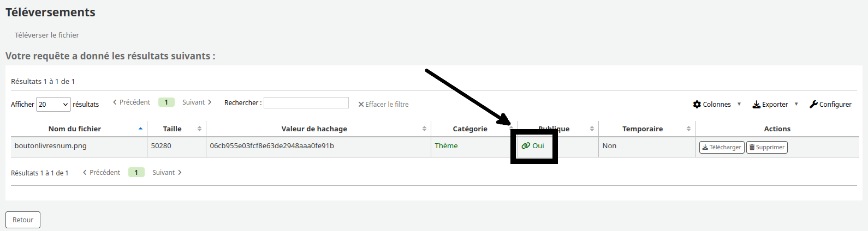Click top Précédent pagination link
Viewport: 868px width, 231px height.
point(132,102)
